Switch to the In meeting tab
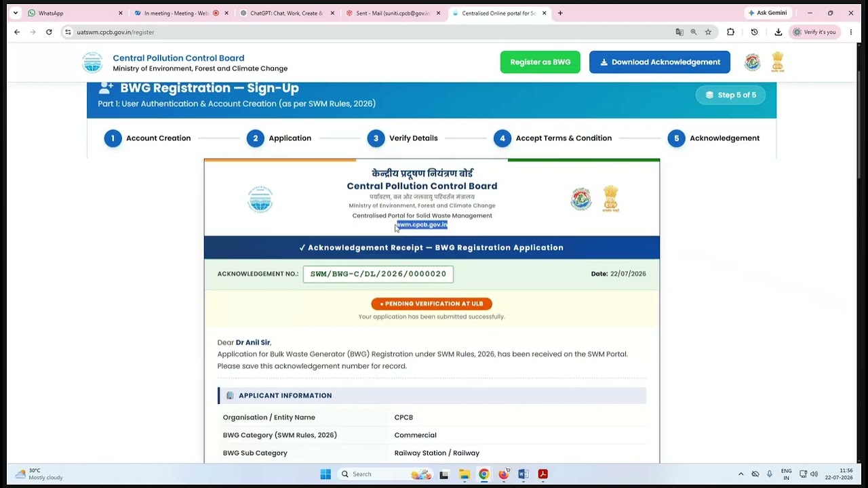Image resolution: width=868 pixels, height=488 pixels. (182, 13)
